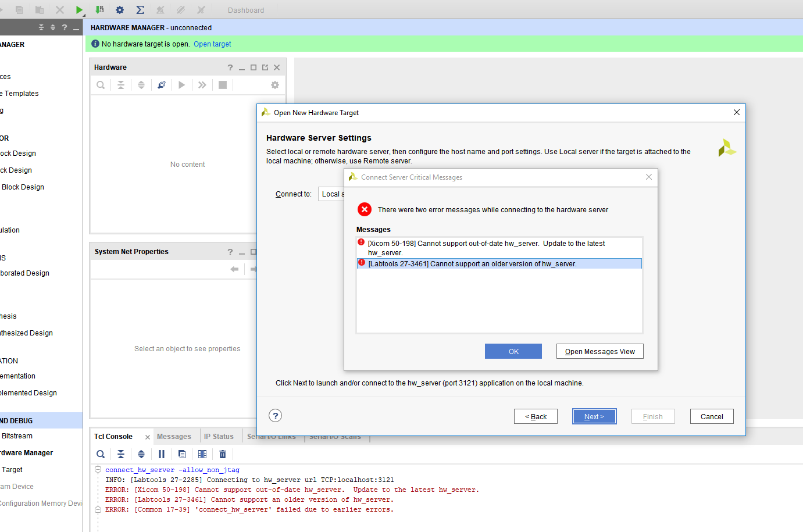
Task: Click the Open Messages View button
Action: [x=599, y=352]
